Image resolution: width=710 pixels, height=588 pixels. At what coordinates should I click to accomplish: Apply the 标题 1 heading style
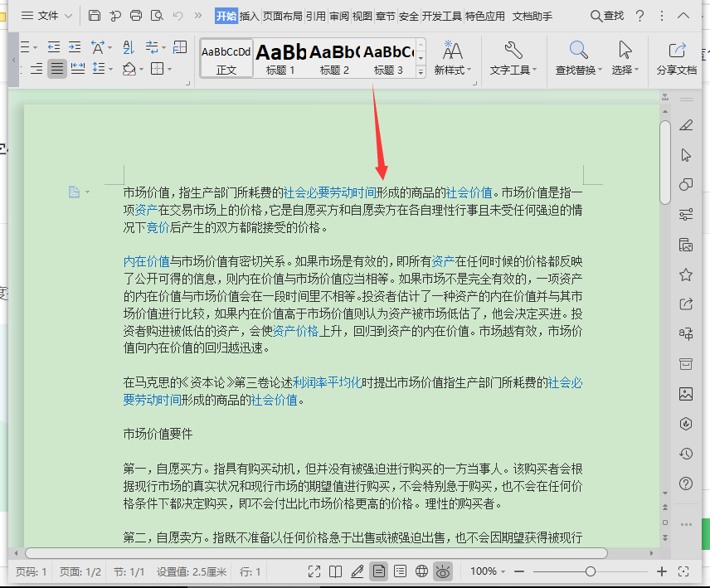(x=280, y=59)
